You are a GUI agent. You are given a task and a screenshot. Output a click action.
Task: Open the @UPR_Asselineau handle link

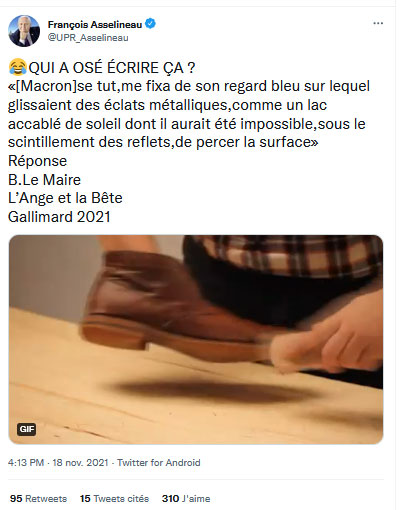pos(88,38)
